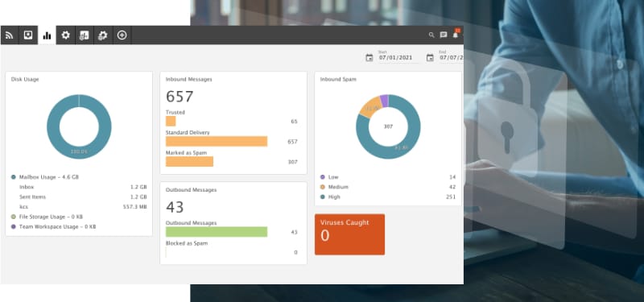
Task: Toggle the Mailbox Usage legend item
Action: coord(45,177)
